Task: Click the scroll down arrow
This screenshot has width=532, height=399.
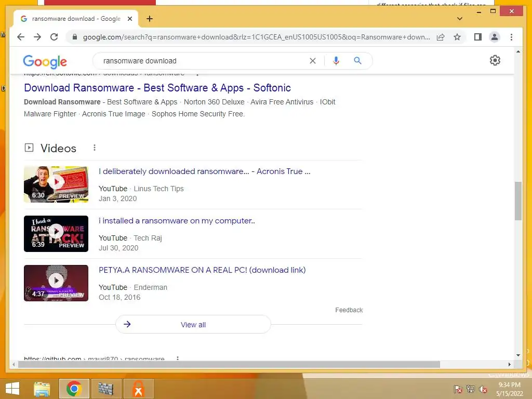Action: coord(518,355)
